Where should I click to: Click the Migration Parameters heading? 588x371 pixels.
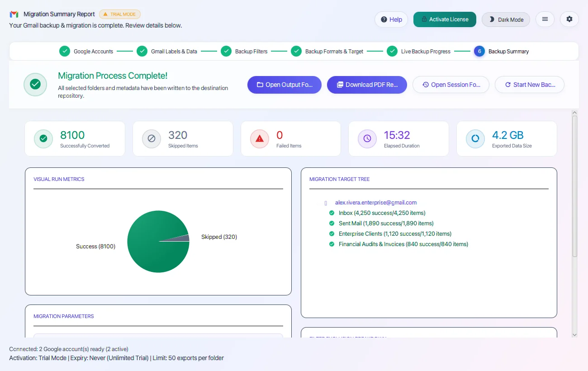(x=64, y=316)
